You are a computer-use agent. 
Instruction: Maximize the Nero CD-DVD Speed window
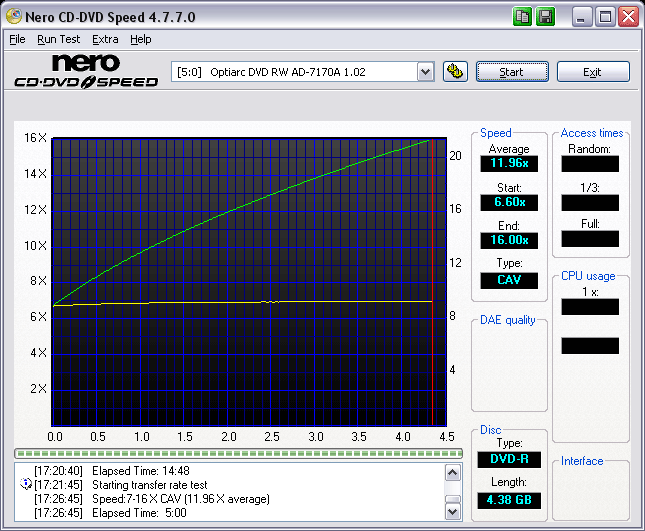(x=605, y=17)
